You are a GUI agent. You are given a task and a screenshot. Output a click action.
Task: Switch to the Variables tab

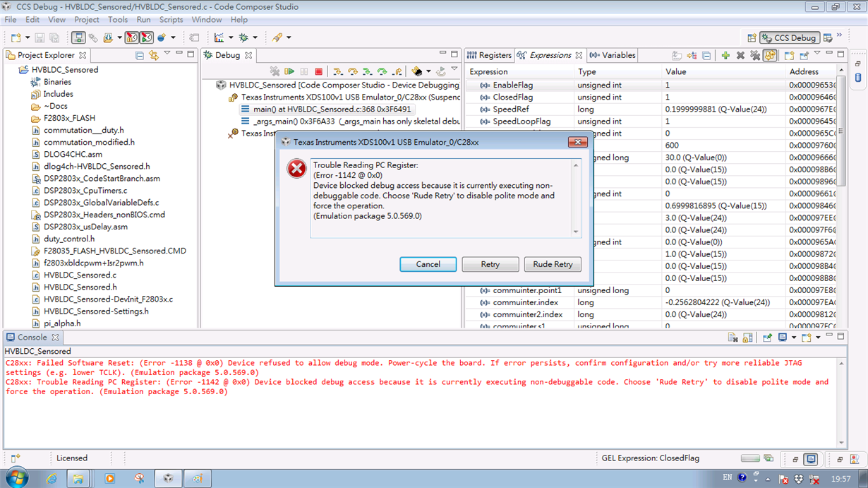(x=613, y=55)
